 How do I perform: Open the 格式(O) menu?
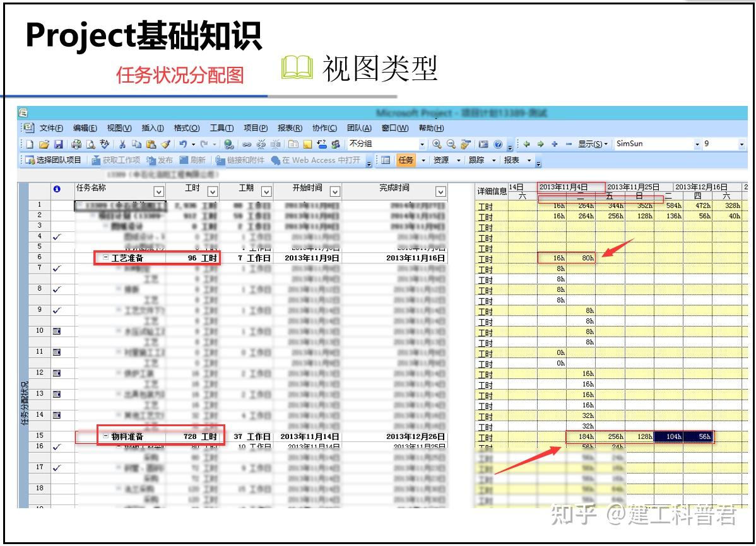pyautogui.click(x=187, y=128)
